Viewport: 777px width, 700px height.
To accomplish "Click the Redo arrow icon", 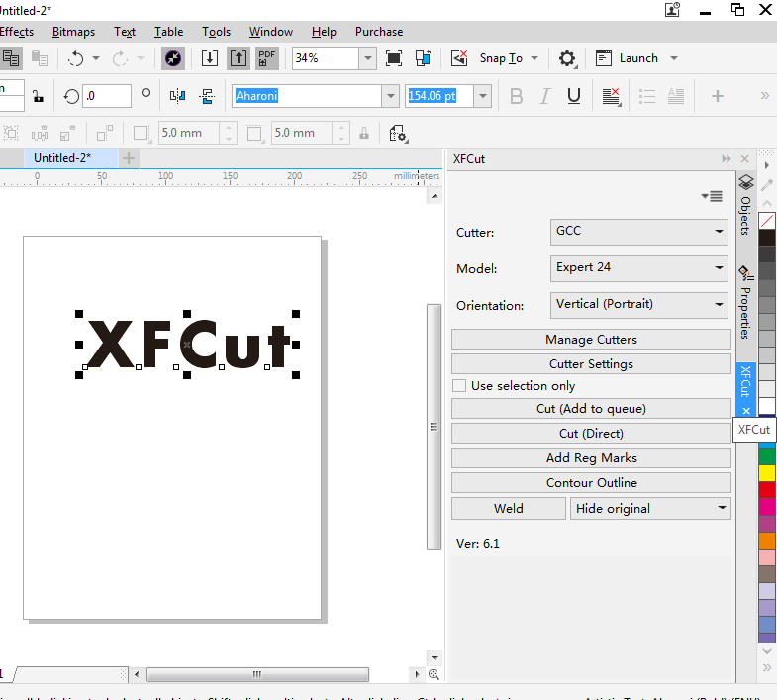I will click(120, 58).
